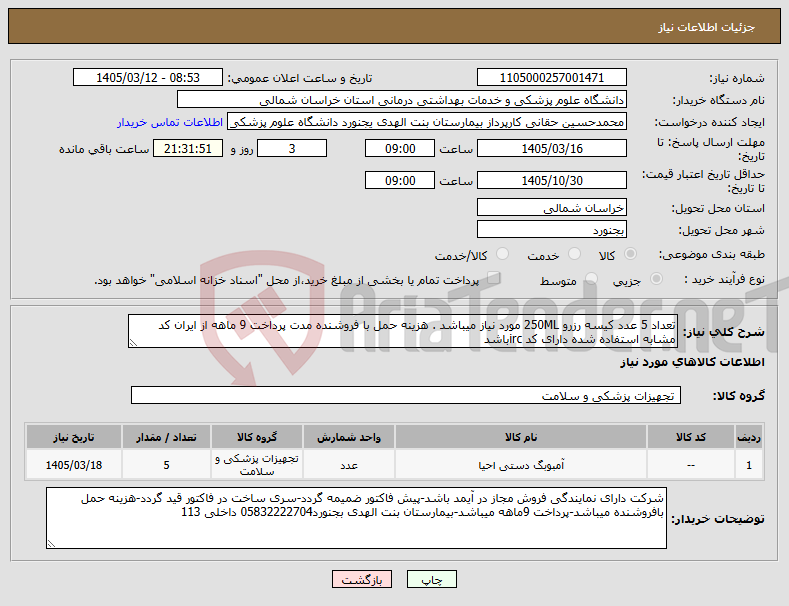Click the نام کالا column header
The image size is (789, 606).
tap(521, 437)
